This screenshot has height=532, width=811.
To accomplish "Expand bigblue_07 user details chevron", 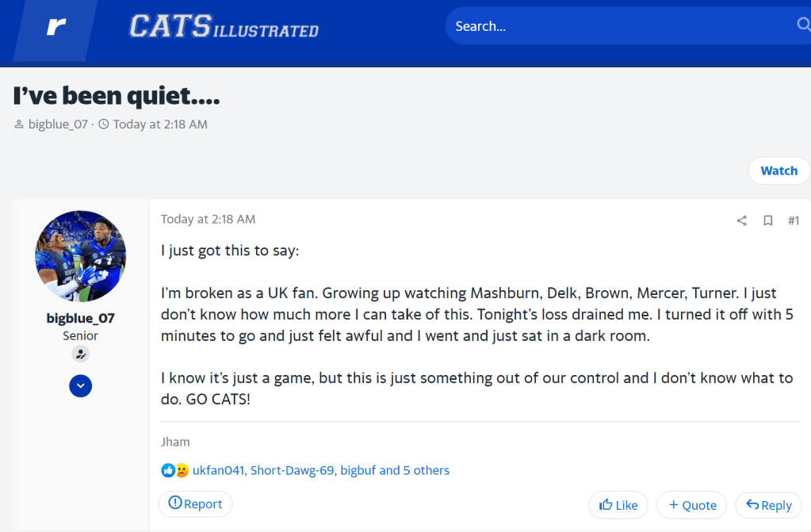I will tap(80, 386).
